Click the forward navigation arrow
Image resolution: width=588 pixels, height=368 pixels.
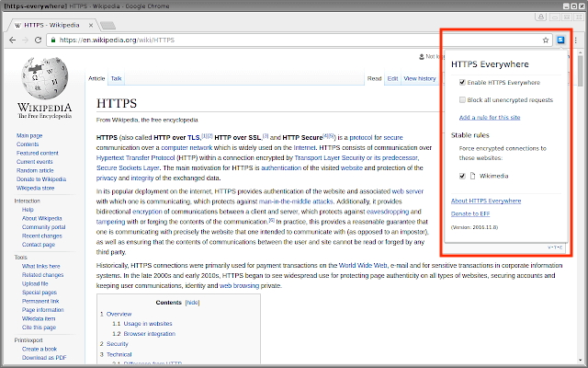pos(27,40)
